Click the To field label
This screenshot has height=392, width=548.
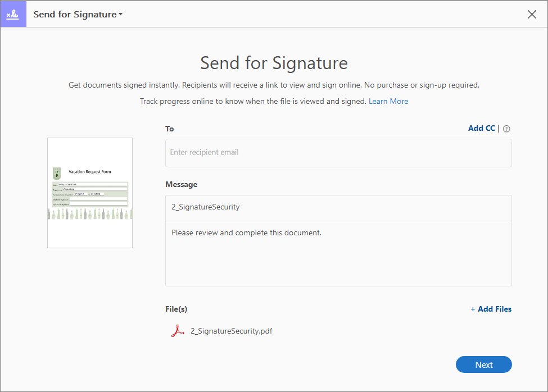point(170,129)
